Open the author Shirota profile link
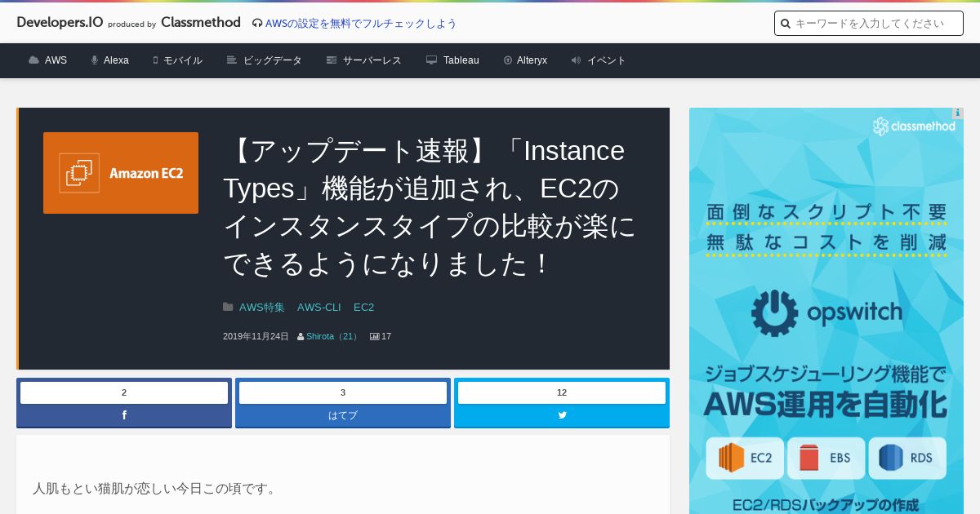 click(332, 336)
